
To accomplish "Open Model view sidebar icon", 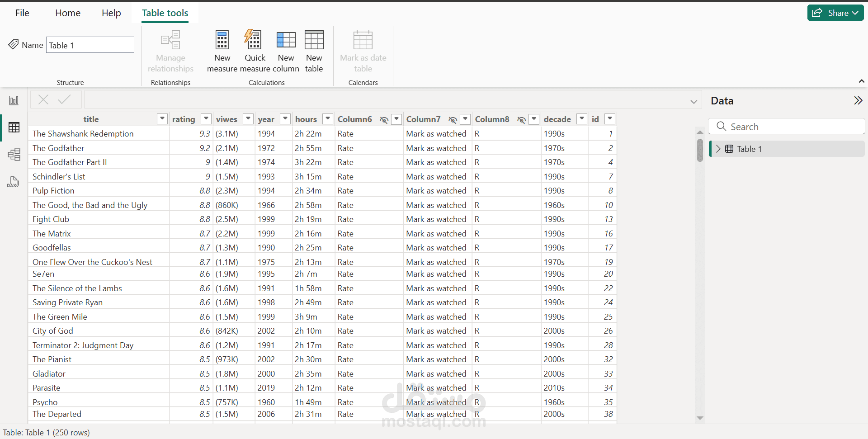I will pos(14,155).
